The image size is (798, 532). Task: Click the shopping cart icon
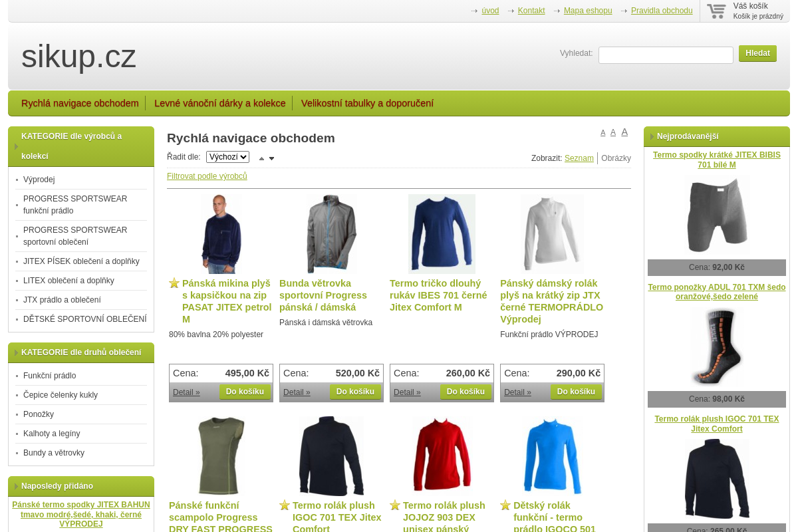tap(716, 11)
